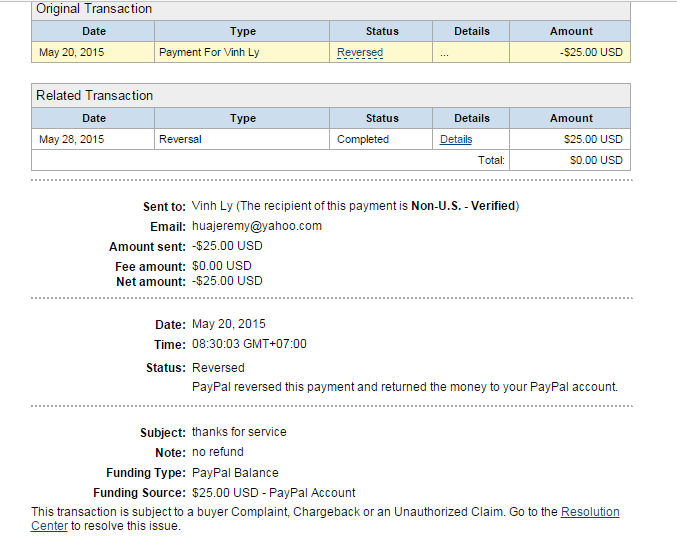Click the May 28, 2015 date cell
Image resolution: width=677 pixels, height=537 pixels.
[70, 139]
